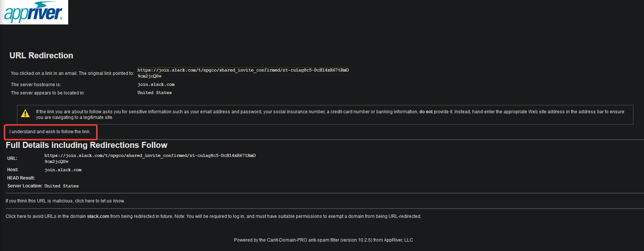Screen dimensions: 644x251
Task: Click the 'The server appears to be located in:' label
Action: click(48, 93)
